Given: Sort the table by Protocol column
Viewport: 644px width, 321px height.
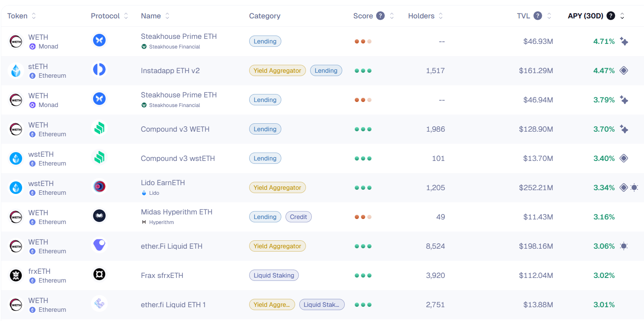Looking at the screenshot, I should click(x=126, y=16).
